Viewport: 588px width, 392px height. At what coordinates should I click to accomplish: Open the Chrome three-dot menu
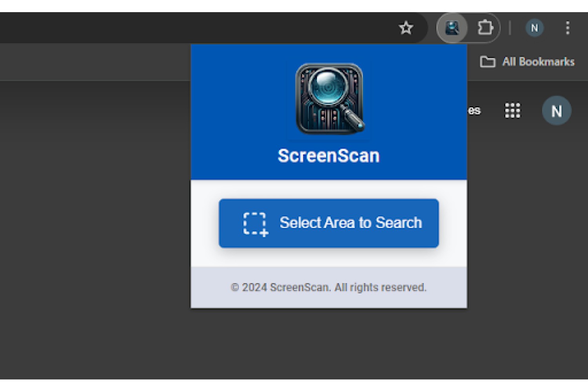click(567, 28)
